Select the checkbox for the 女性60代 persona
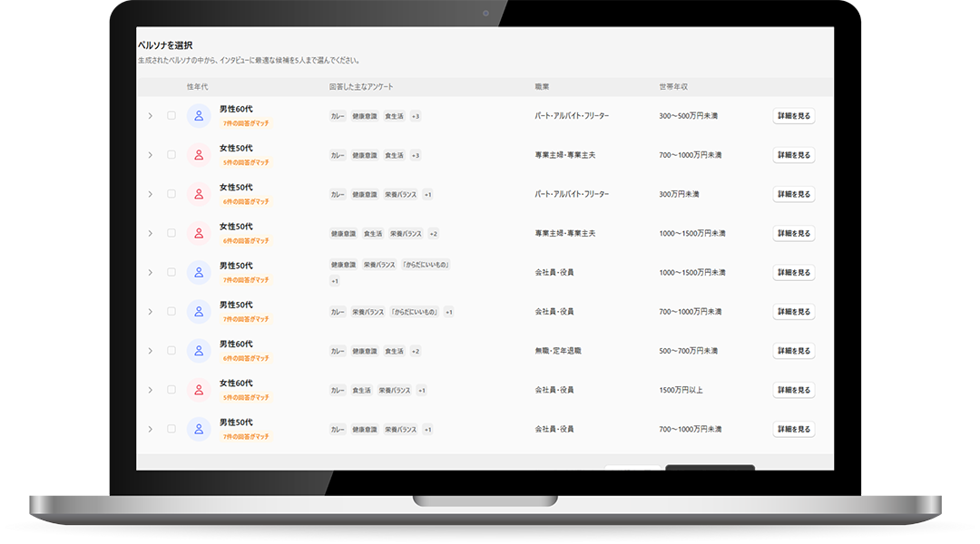This screenshot has width=980, height=544. (171, 390)
